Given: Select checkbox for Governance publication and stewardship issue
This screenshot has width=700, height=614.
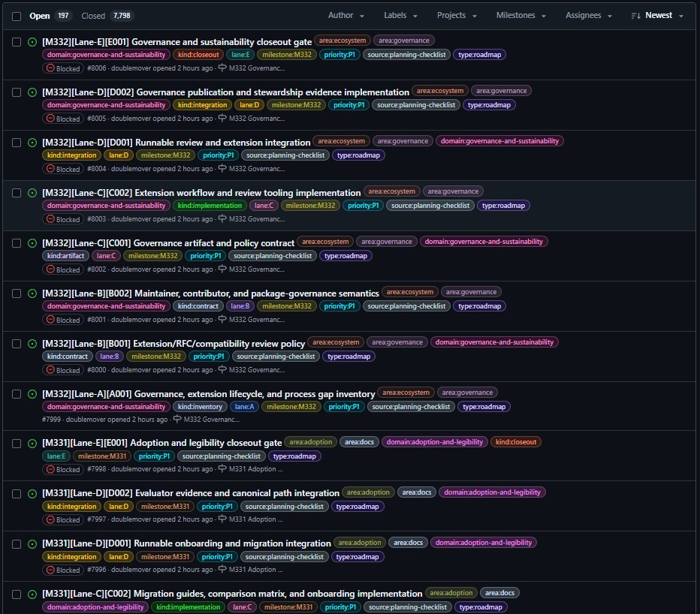Looking at the screenshot, I should [x=17, y=92].
